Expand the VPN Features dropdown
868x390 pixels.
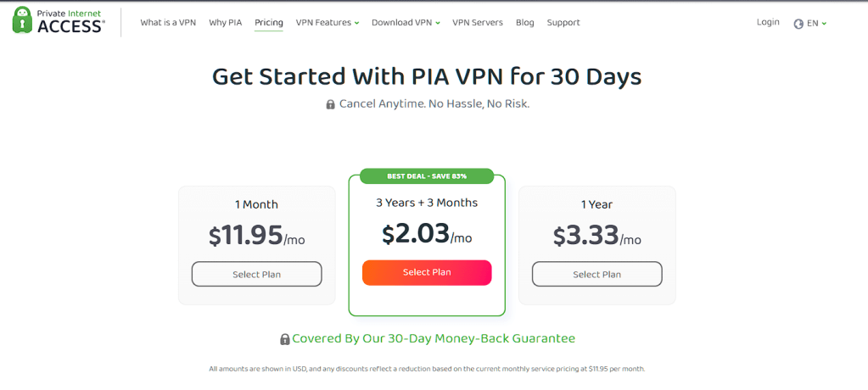327,23
